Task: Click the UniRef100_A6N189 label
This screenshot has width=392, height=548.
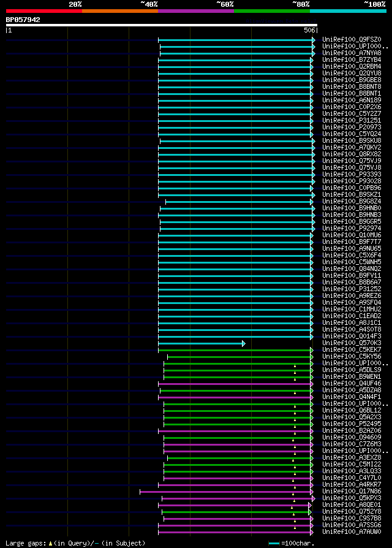Action: click(352, 101)
